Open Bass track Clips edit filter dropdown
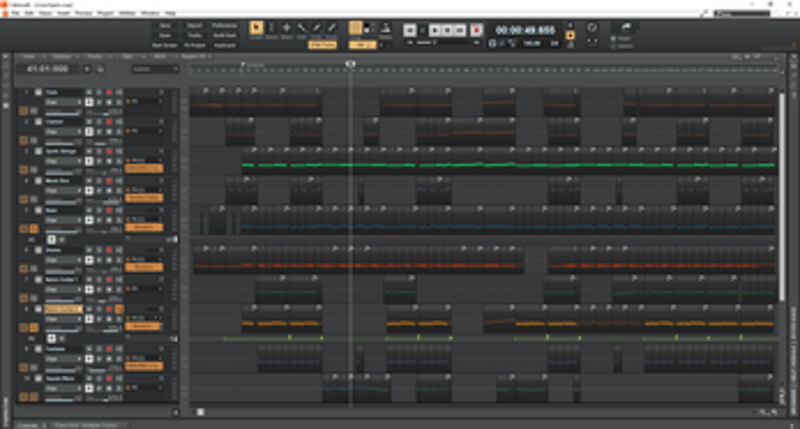Viewport: 800px width, 429px height. pyautogui.click(x=64, y=221)
